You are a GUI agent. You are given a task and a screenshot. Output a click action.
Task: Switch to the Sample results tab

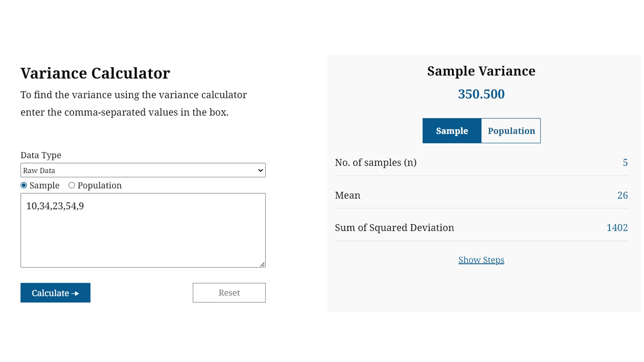pyautogui.click(x=452, y=131)
